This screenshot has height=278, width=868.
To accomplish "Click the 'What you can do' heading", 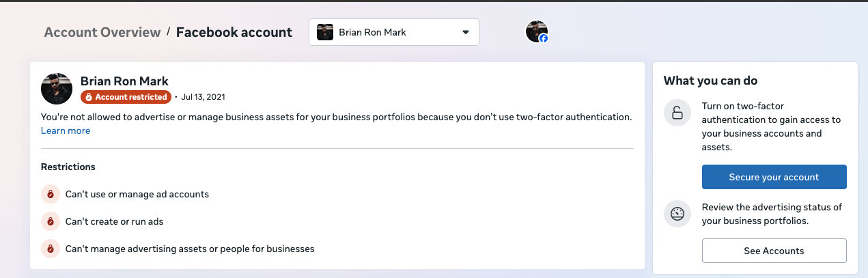I will [x=710, y=81].
